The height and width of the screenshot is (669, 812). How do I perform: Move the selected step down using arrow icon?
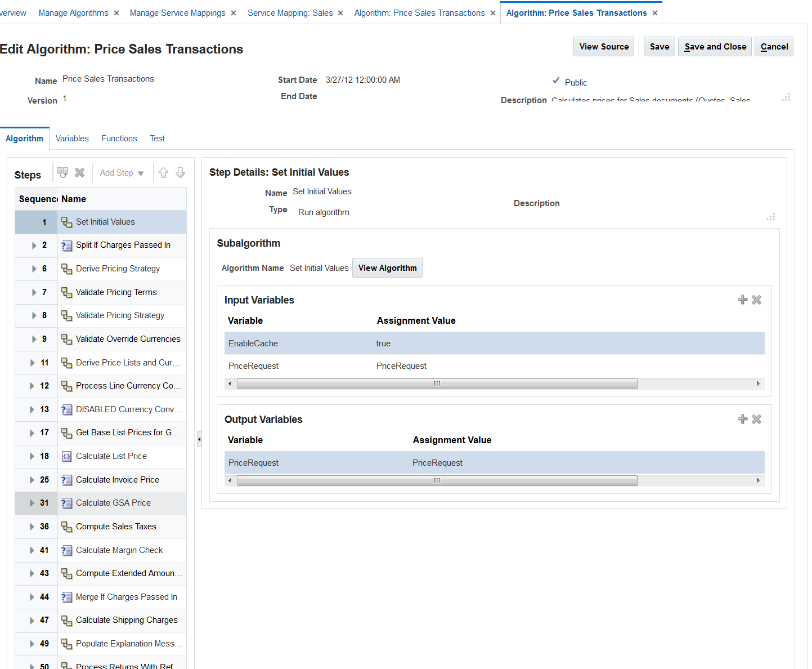(180, 172)
